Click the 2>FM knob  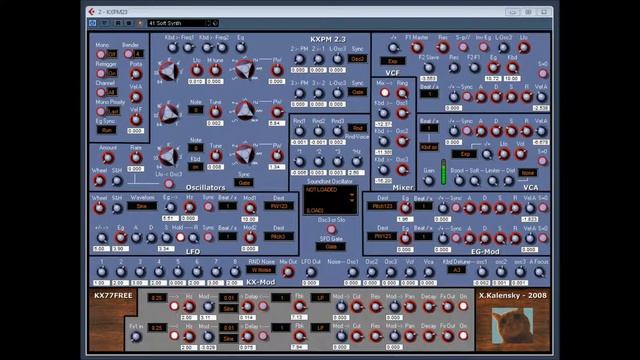click(x=299, y=59)
